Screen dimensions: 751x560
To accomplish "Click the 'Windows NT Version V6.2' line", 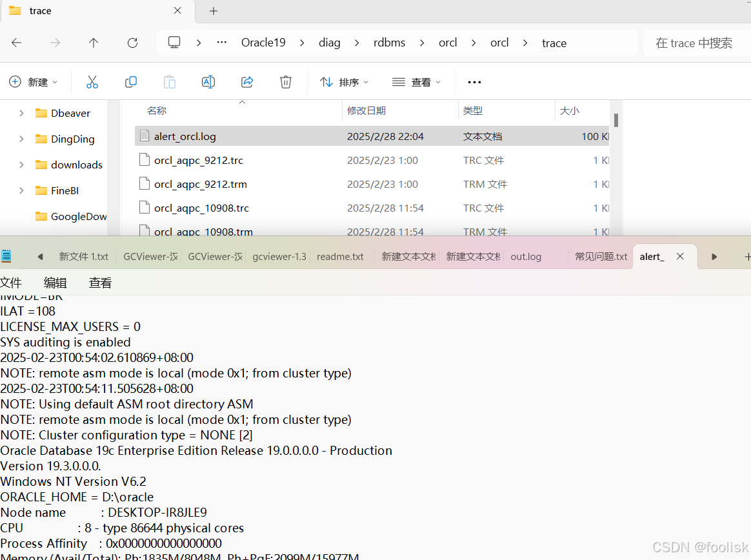I will click(x=74, y=481).
